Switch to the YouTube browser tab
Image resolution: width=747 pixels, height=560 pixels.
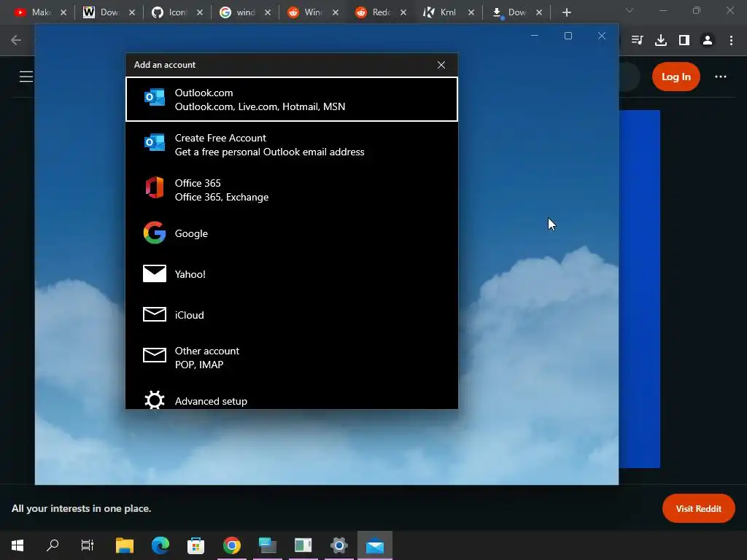tap(34, 12)
